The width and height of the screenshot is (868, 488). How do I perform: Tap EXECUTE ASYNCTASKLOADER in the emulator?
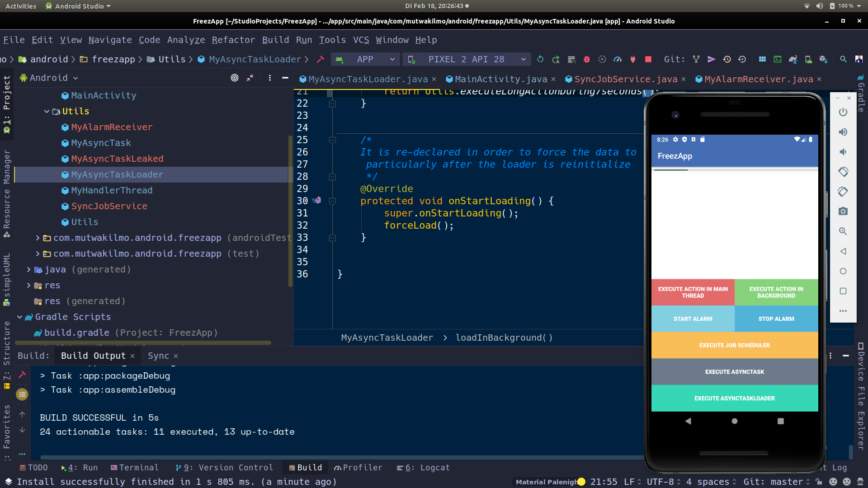[734, 398]
